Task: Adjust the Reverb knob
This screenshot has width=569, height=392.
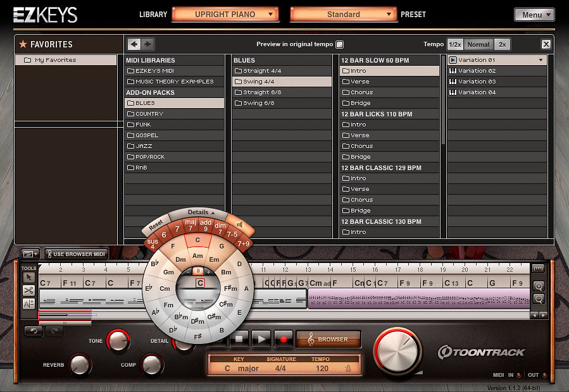Action: [80, 364]
